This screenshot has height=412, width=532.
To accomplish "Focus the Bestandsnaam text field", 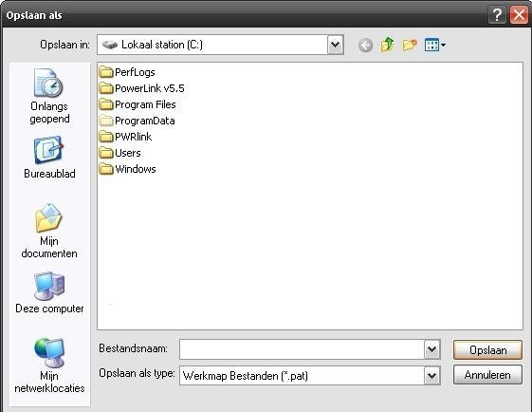I will pyautogui.click(x=302, y=349).
